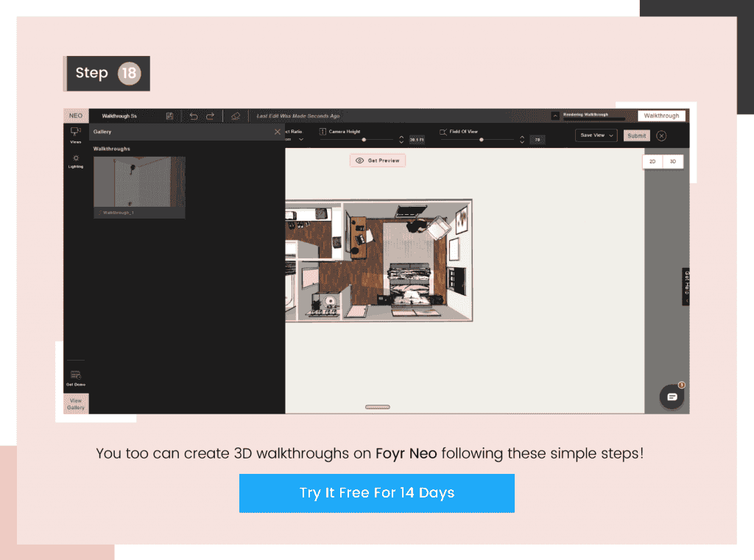Click the Camera Height icon
The width and height of the screenshot is (754, 560).
[x=322, y=131]
